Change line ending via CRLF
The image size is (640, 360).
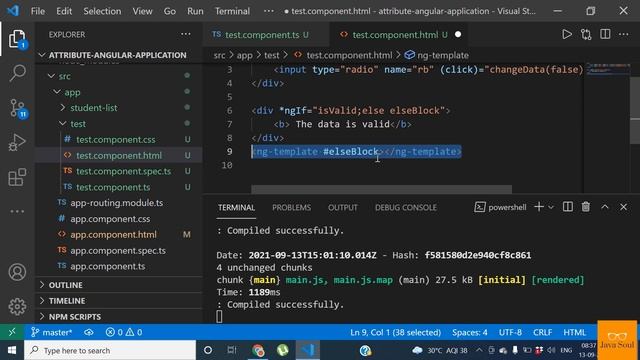pos(542,332)
